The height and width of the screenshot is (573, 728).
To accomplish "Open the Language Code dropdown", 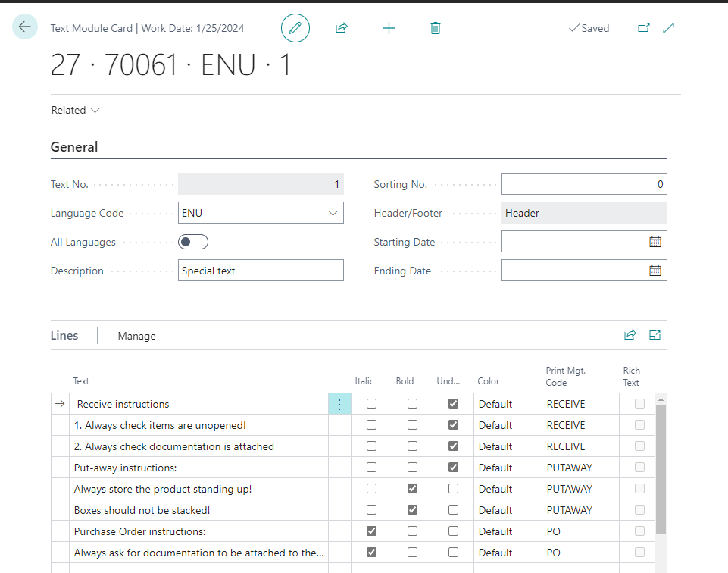I will 333,213.
